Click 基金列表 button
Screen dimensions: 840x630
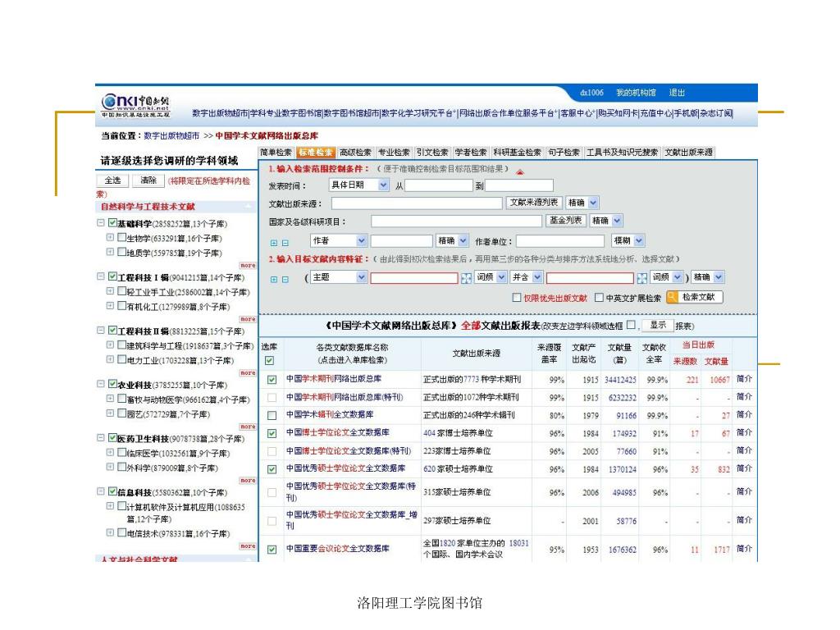point(566,220)
